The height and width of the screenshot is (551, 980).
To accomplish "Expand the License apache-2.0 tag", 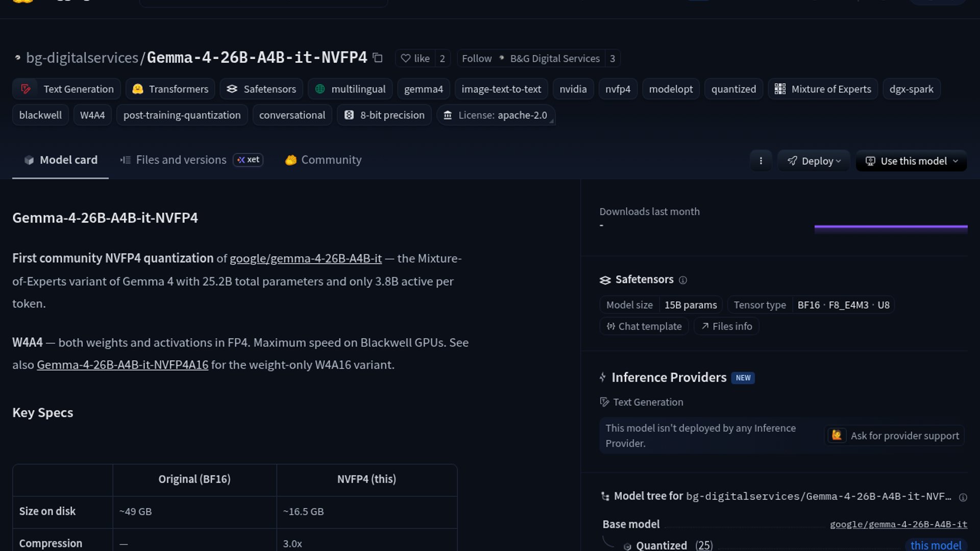I will pos(496,115).
